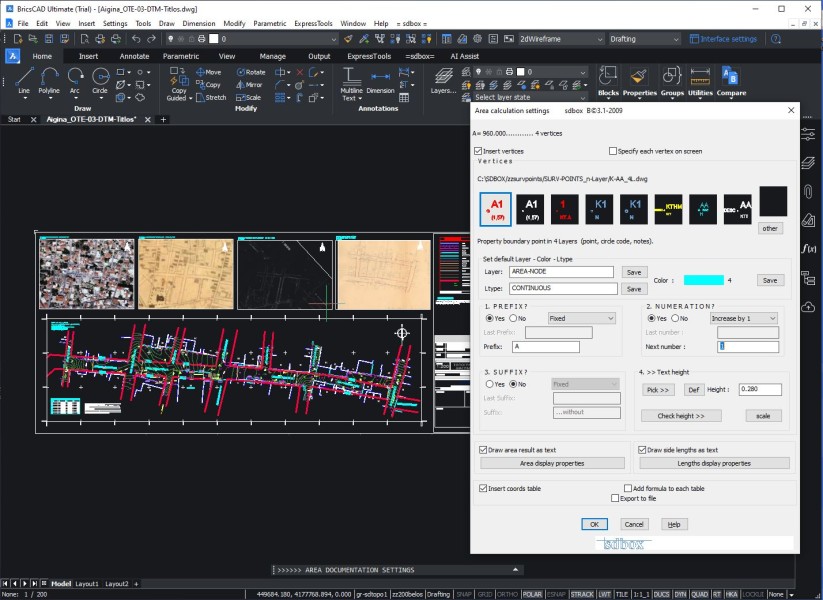Select the Line drawing tool
Viewport: 823px width, 600px height.
pos(24,80)
